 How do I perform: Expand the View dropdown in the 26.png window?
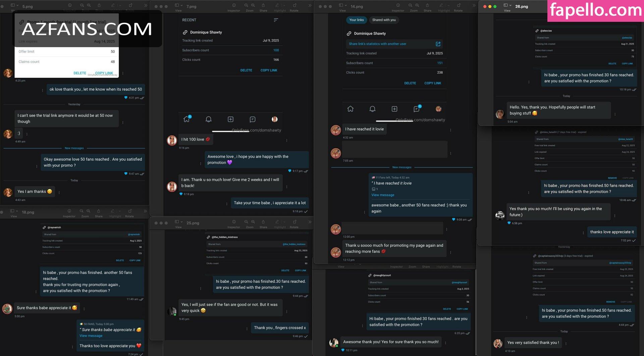(510, 6)
